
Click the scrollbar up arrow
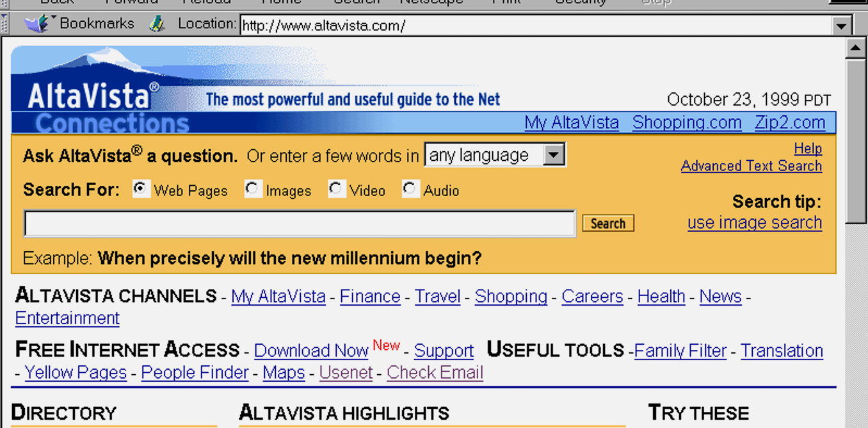855,48
